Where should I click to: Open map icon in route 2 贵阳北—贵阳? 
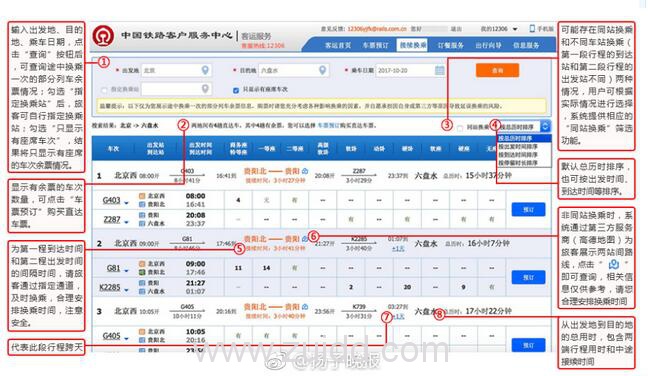[305, 238]
